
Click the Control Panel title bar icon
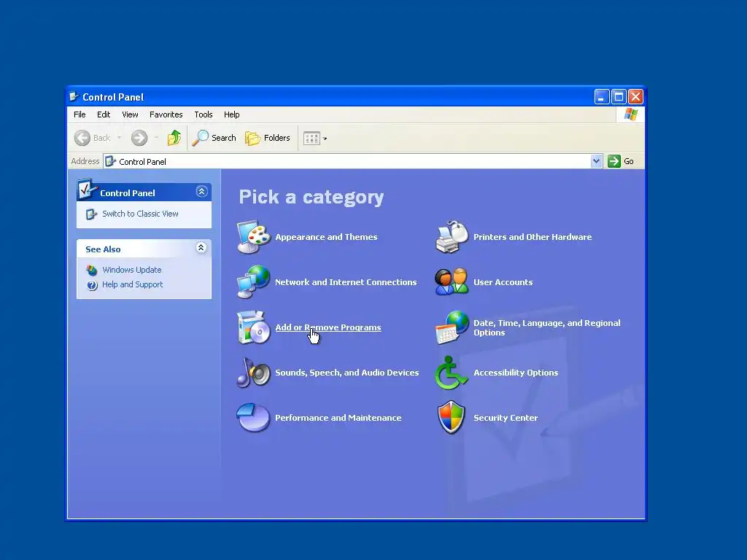click(x=74, y=97)
